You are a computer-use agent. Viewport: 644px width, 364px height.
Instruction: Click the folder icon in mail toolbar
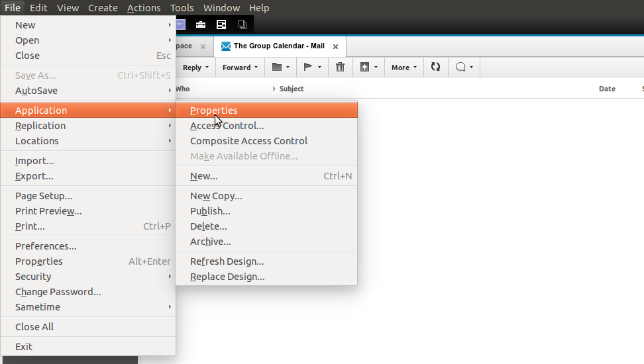[277, 67]
